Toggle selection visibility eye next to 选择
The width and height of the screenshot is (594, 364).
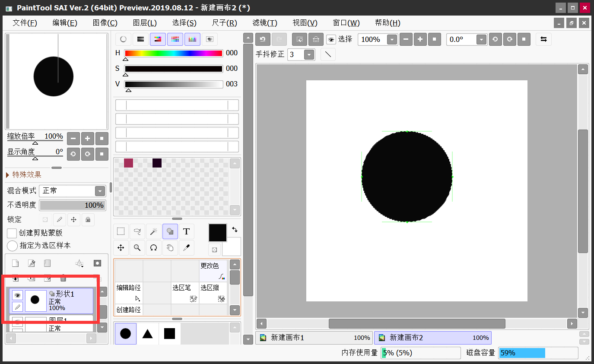point(331,40)
